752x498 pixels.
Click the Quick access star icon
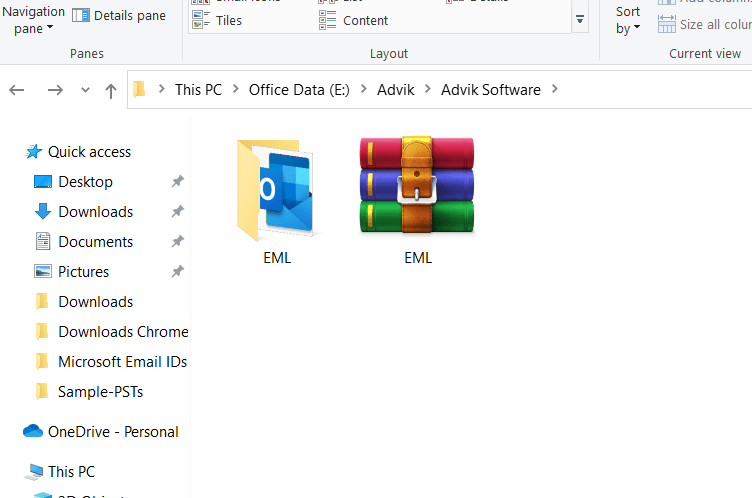click(34, 152)
